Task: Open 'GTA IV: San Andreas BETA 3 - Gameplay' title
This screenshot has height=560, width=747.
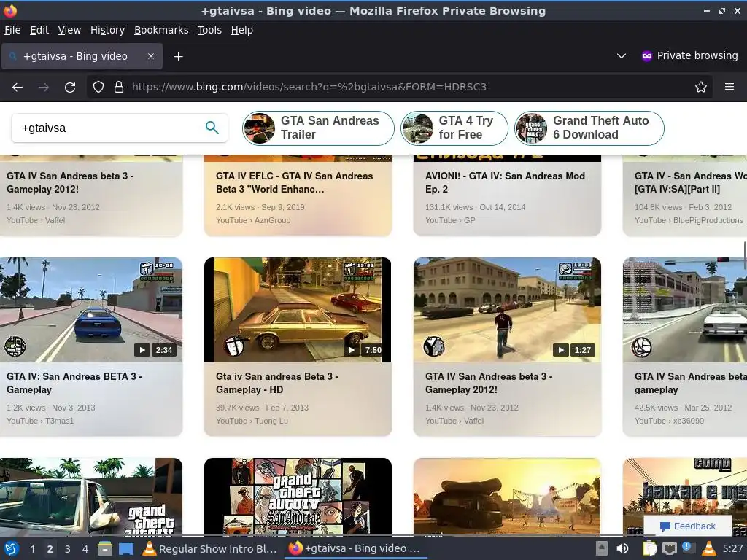Action: [74, 383]
